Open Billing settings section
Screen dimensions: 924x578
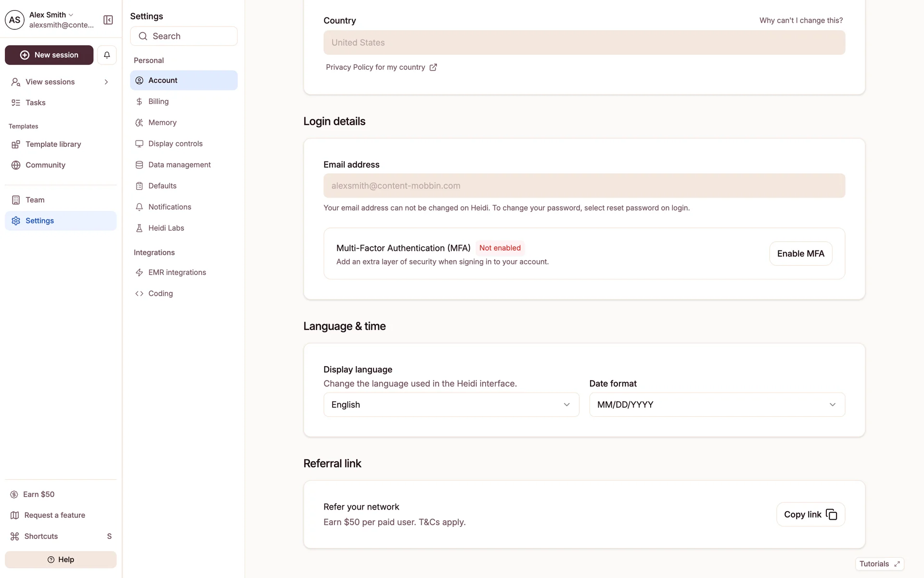(158, 102)
